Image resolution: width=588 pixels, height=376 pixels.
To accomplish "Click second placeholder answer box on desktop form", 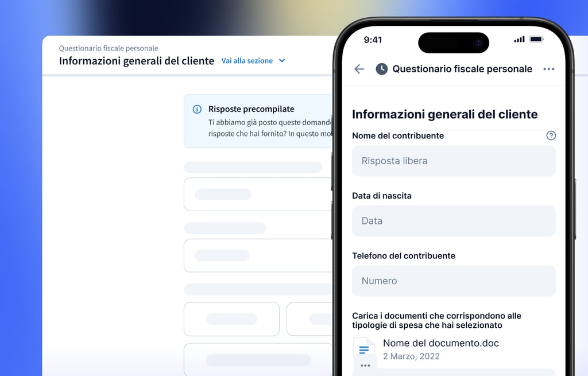I will pos(258,255).
